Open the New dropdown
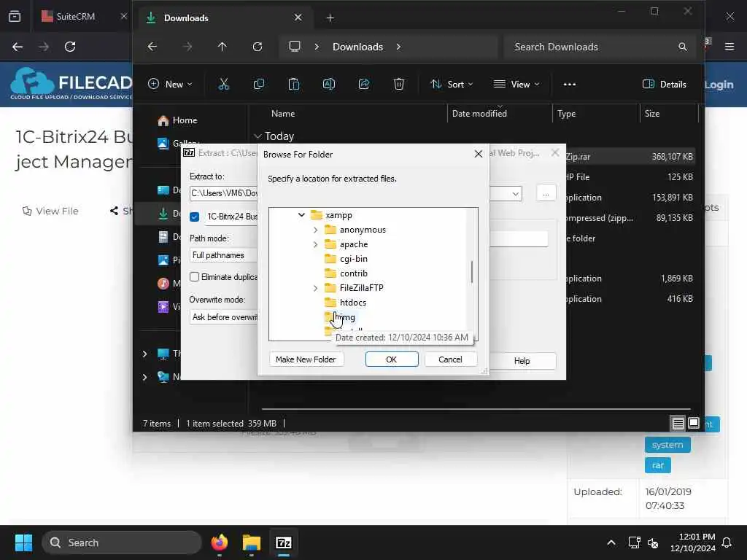Screen dimensions: 747x560 (x=170, y=85)
